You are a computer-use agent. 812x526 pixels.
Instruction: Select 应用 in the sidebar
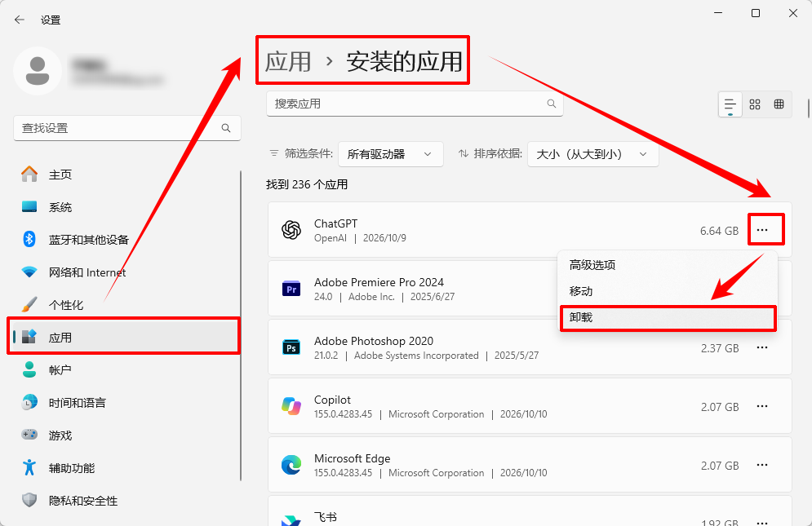tap(124, 338)
